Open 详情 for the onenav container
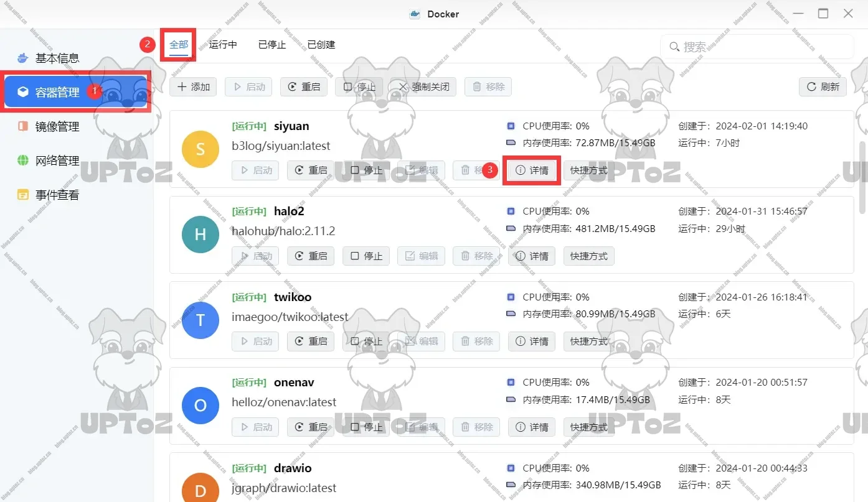Image resolution: width=868 pixels, height=502 pixels. 532,427
